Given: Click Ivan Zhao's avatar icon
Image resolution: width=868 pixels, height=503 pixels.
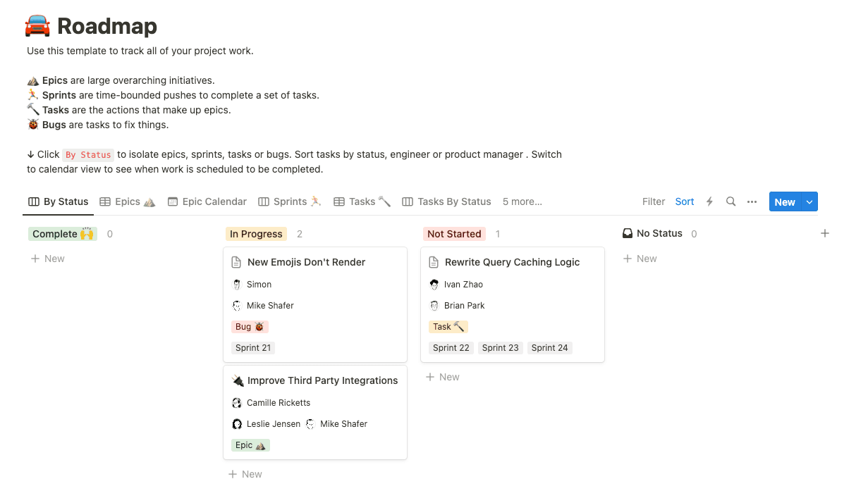Looking at the screenshot, I should [x=434, y=285].
